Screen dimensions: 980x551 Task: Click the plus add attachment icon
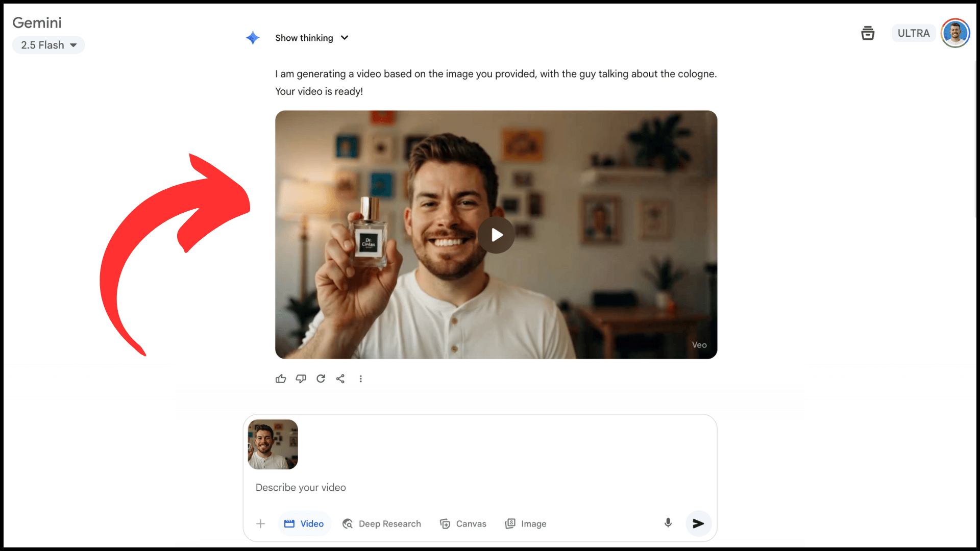260,524
